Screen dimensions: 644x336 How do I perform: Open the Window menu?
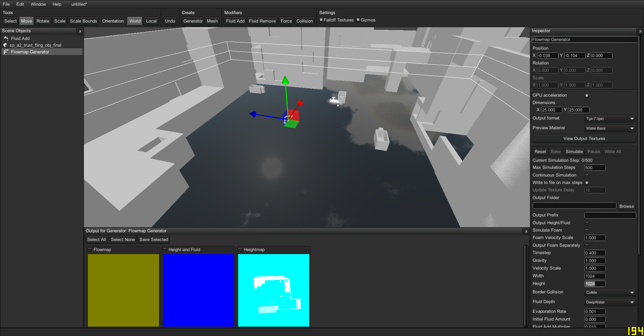(x=38, y=4)
